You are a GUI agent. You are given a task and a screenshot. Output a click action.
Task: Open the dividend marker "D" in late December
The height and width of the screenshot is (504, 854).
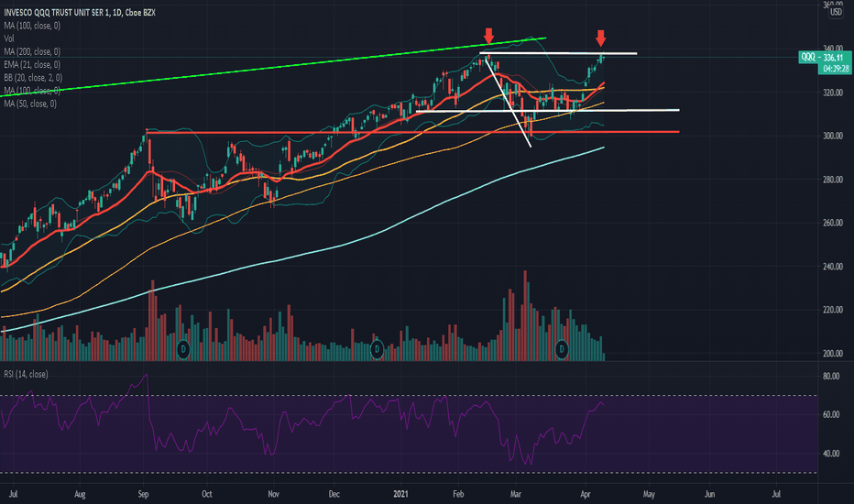click(x=377, y=349)
